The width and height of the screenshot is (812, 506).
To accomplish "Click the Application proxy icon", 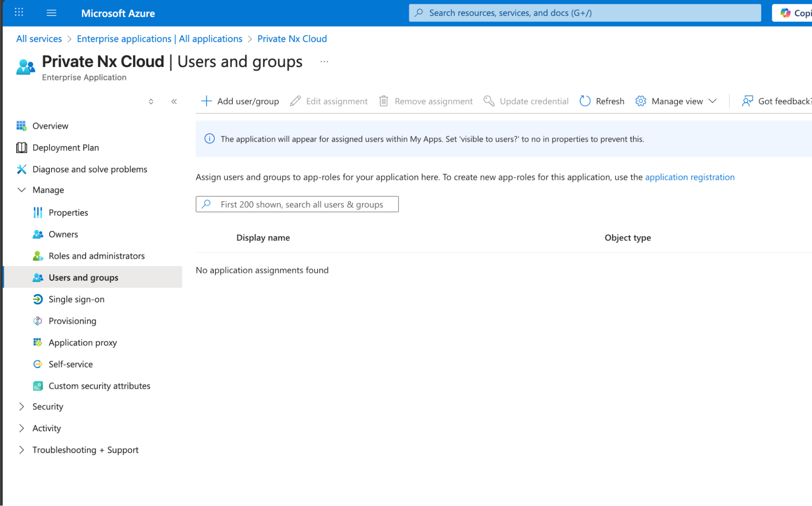I will tap(38, 342).
